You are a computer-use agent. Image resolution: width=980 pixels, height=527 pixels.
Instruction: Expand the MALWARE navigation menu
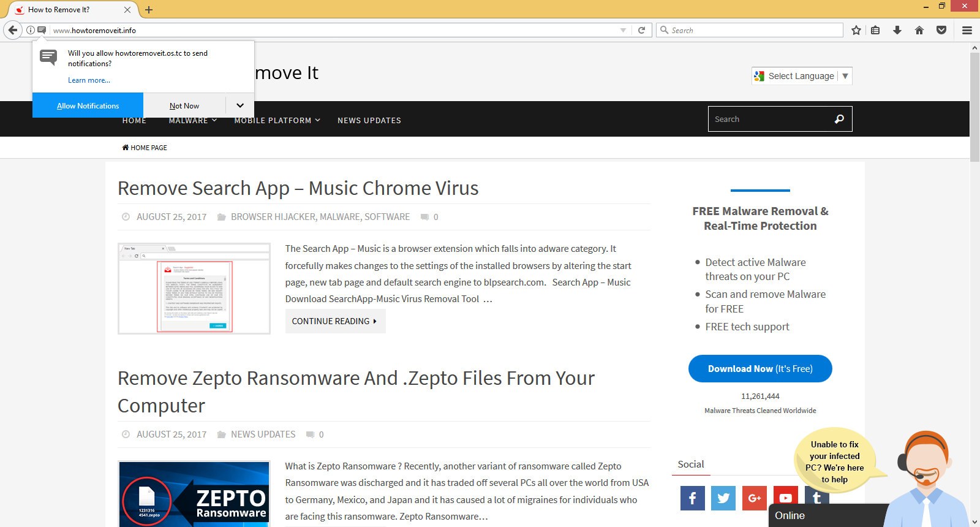pyautogui.click(x=192, y=121)
